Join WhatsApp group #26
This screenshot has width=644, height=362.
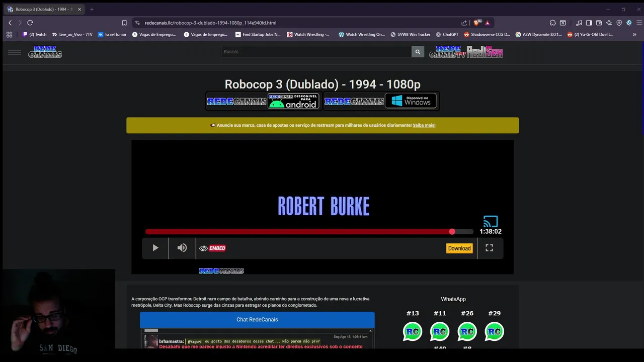(x=467, y=331)
